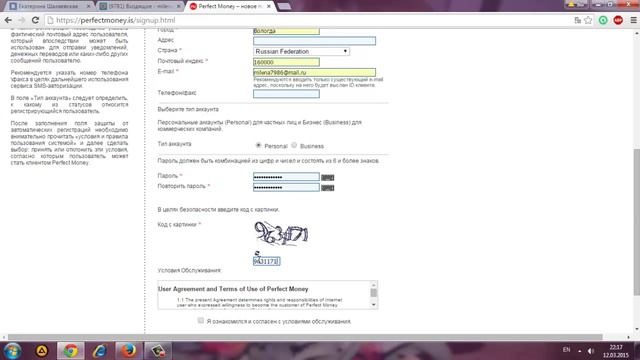This screenshot has height=360, width=640.
Task: Select the Perfect Money tab
Action: [230, 6]
